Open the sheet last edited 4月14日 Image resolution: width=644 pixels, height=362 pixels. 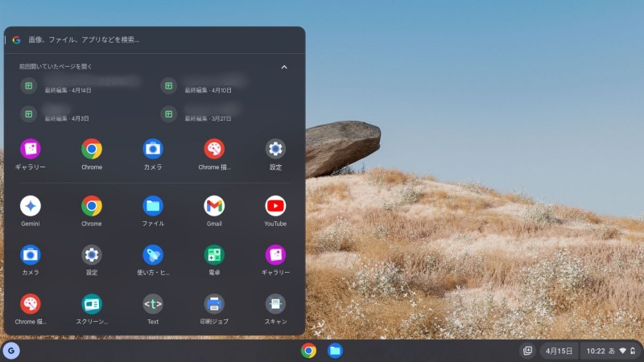pos(80,87)
